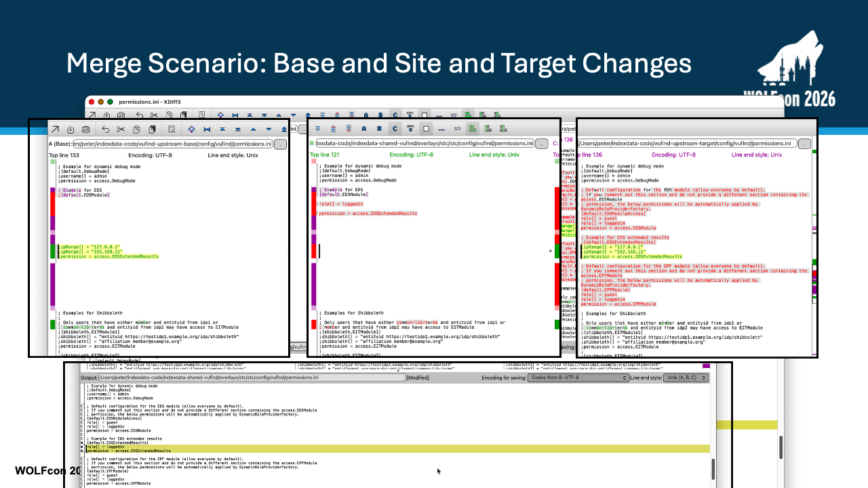
Task: Click the output pane vertical scrollbar handle
Action: point(713,468)
